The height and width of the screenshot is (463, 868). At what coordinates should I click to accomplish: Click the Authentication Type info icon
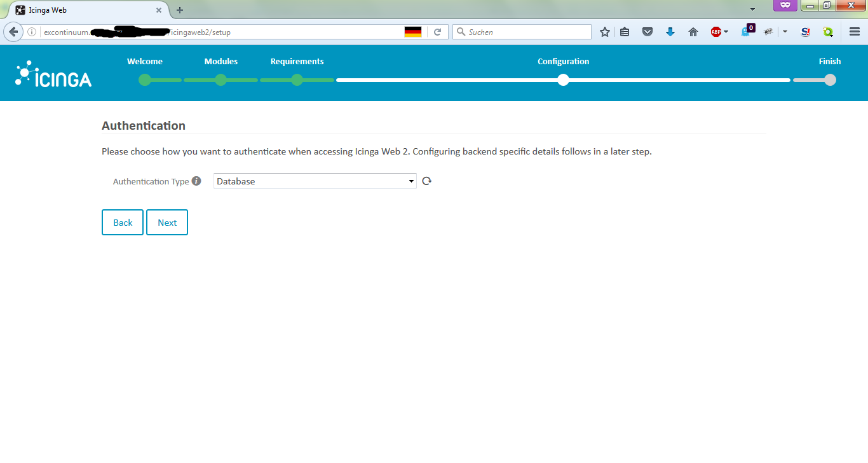pyautogui.click(x=196, y=181)
